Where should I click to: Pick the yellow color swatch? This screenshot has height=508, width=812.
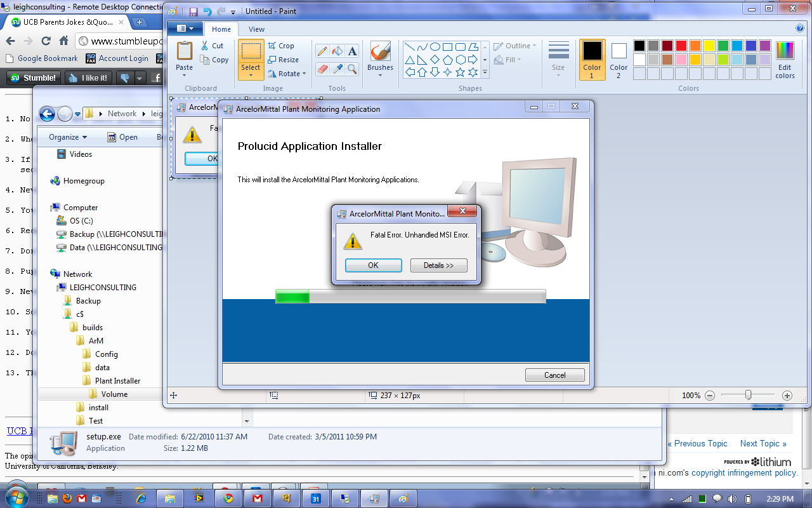point(709,46)
